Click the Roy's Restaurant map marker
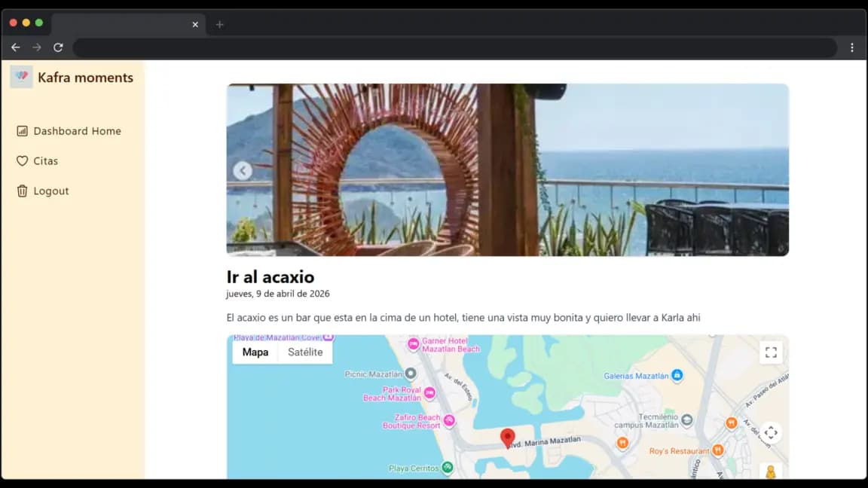The width and height of the screenshot is (868, 488). point(717,450)
